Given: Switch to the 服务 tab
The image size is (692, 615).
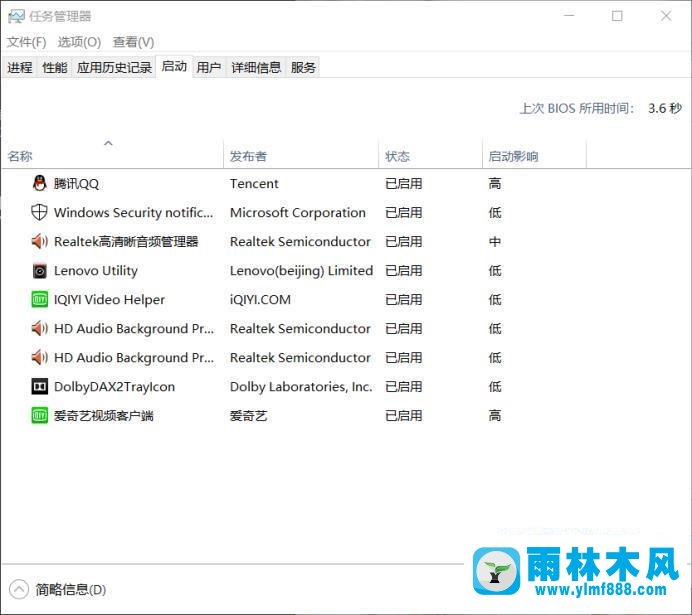Looking at the screenshot, I should 303,68.
